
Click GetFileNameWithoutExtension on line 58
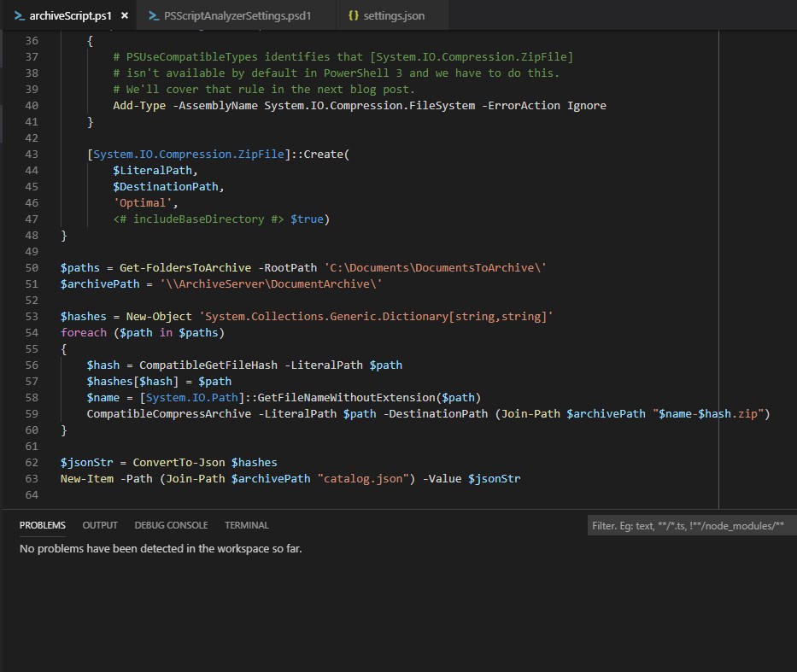click(x=347, y=398)
